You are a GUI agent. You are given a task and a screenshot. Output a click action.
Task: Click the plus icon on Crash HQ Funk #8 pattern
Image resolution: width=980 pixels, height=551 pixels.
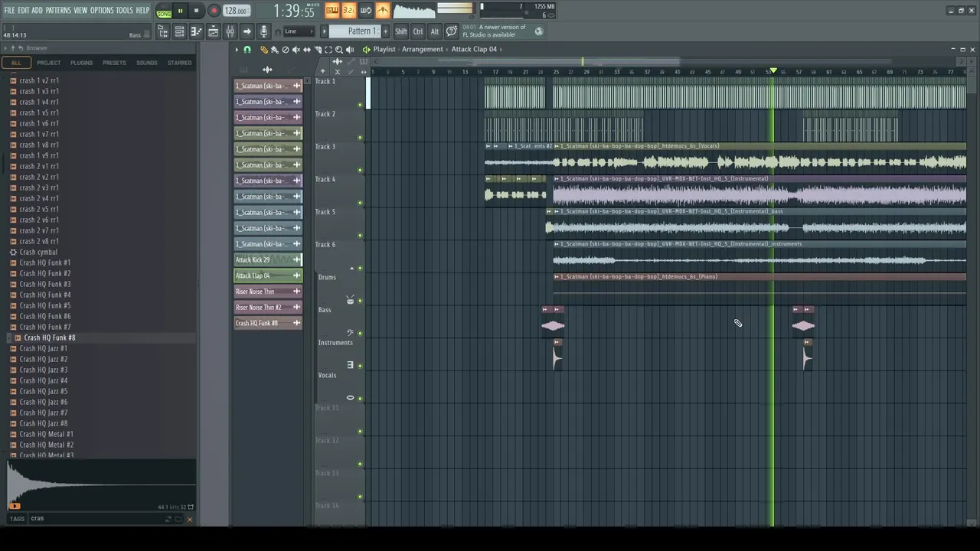[x=296, y=323]
